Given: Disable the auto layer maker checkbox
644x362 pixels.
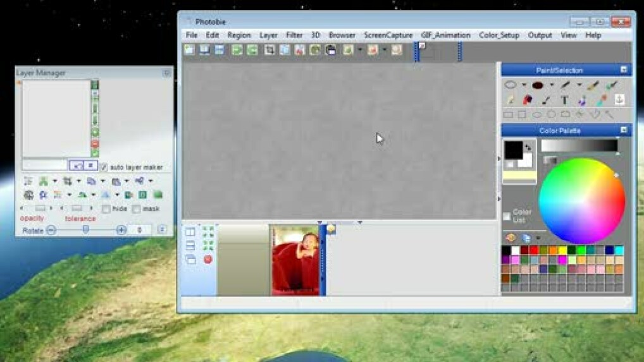Looking at the screenshot, I should tap(104, 167).
